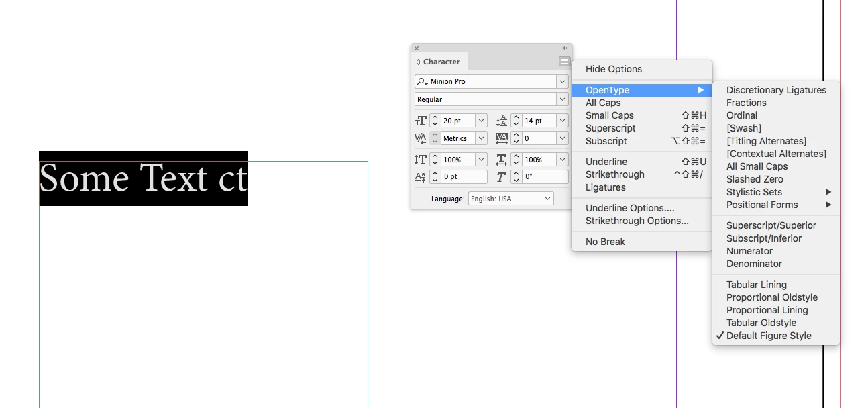Click the tracking stepper arrows
This screenshot has height=408, width=868.
tap(516, 138)
